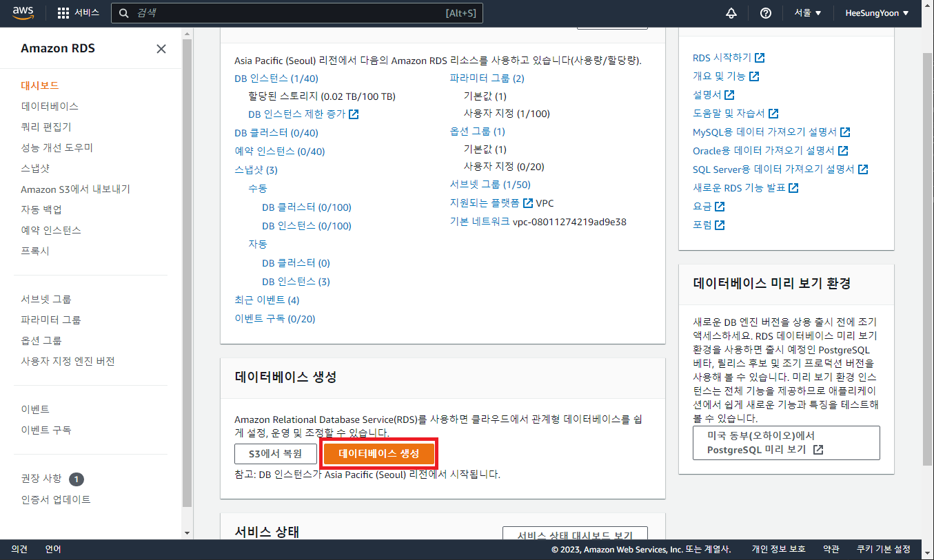Image resolution: width=934 pixels, height=560 pixels.
Task: Click the 'DB 인스턴스 (1/40)' link
Action: (x=276, y=79)
